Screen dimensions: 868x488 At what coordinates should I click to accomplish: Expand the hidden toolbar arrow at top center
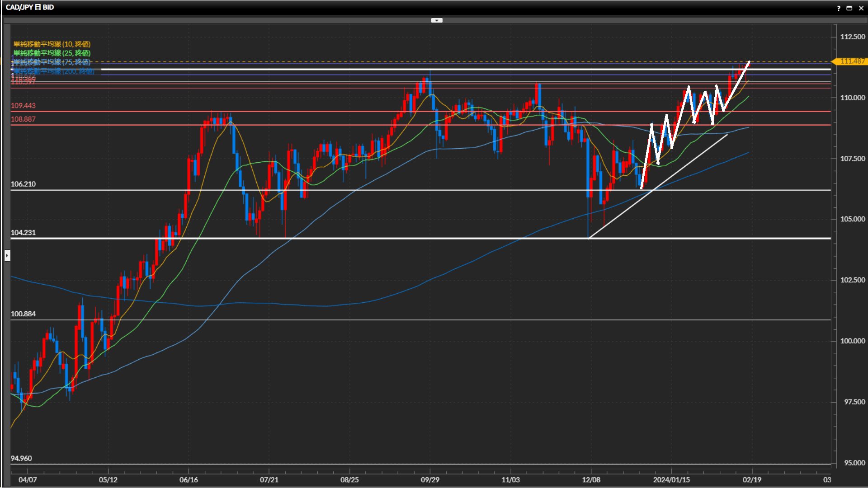click(437, 20)
